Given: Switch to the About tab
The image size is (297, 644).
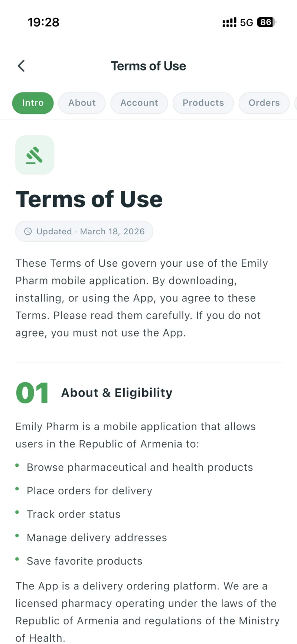Looking at the screenshot, I should click(x=82, y=103).
